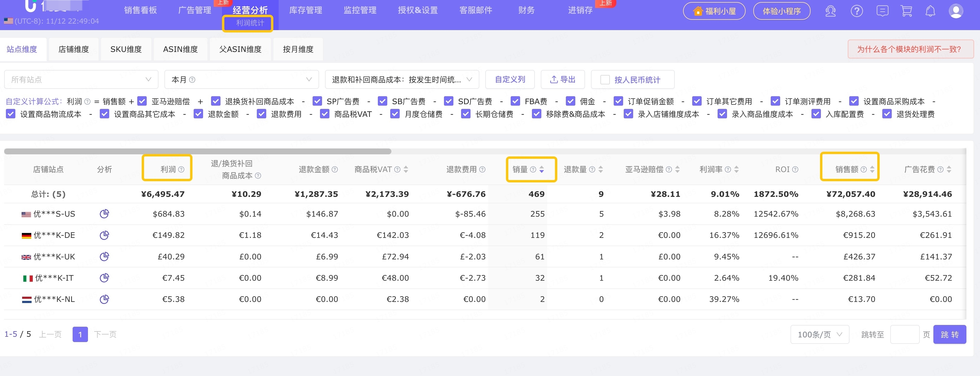Show ROI column help icon
The height and width of the screenshot is (376, 980).
(x=795, y=170)
